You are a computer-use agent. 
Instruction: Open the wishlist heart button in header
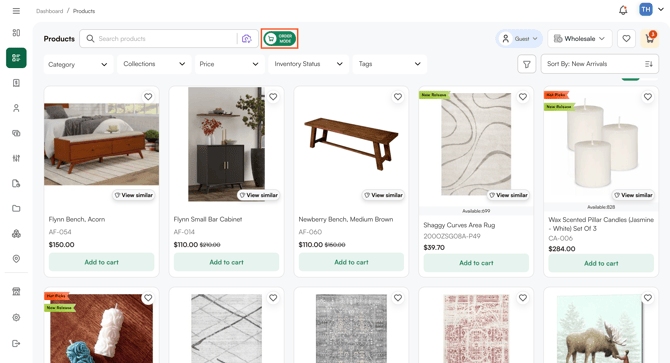click(x=626, y=39)
